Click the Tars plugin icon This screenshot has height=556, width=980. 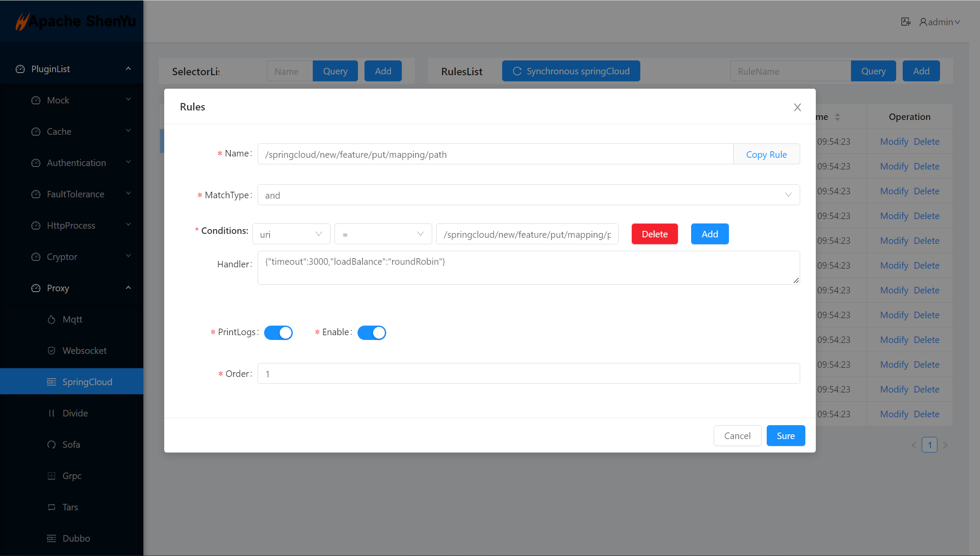click(x=51, y=507)
